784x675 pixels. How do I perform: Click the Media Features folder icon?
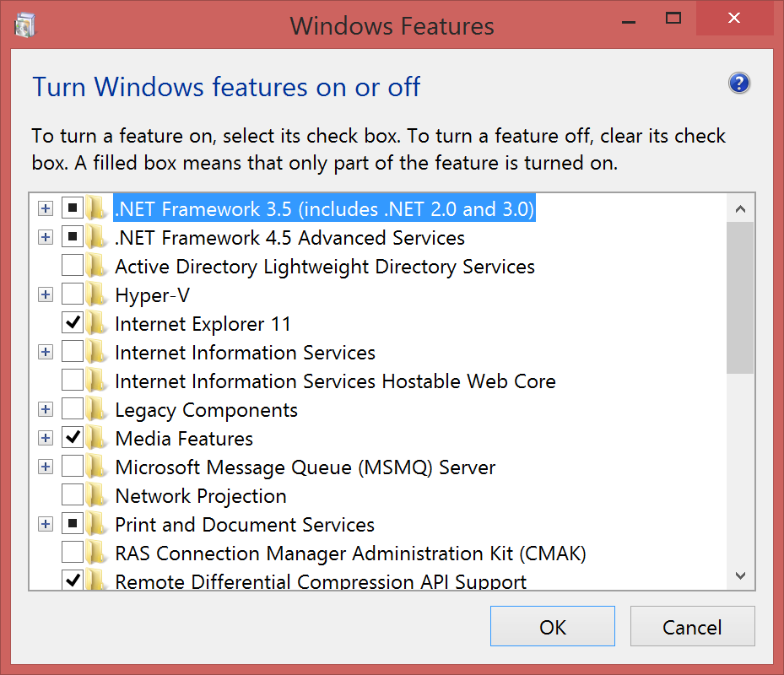(x=95, y=438)
